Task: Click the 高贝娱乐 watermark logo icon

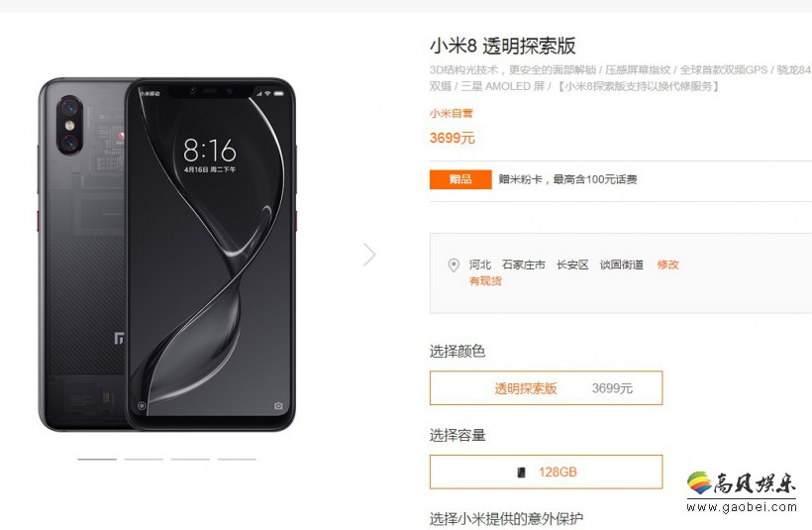Action: (699, 483)
